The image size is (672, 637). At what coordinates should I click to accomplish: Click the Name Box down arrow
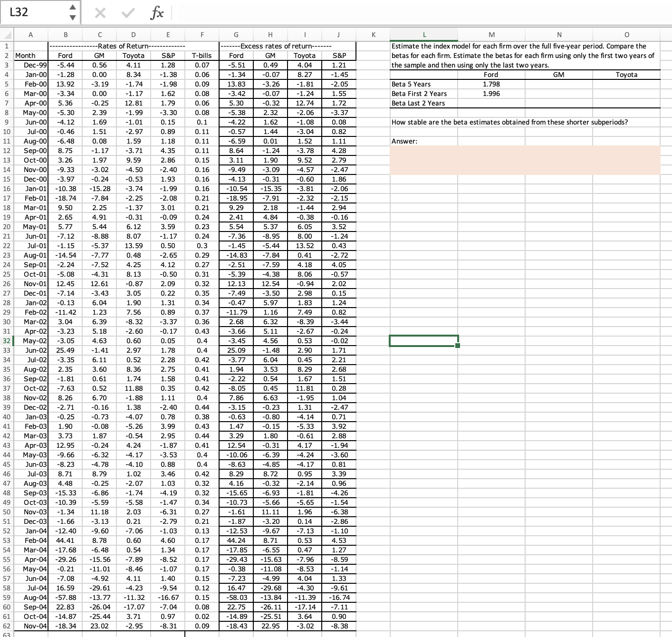pyautogui.click(x=72, y=18)
